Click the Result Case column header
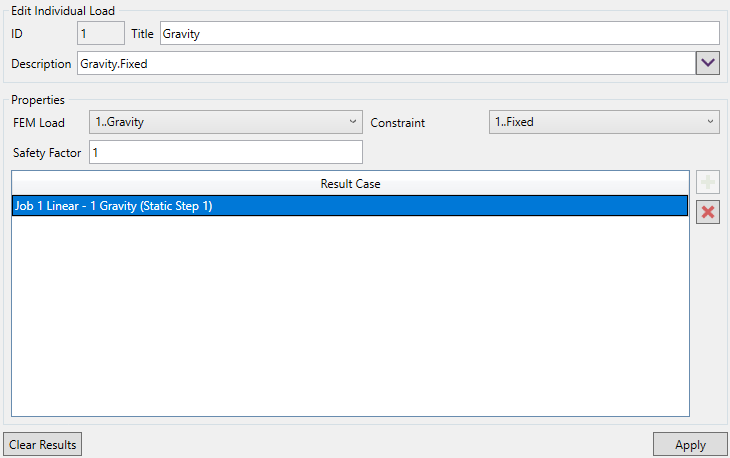Screen dimensions: 730x458 click(x=350, y=184)
